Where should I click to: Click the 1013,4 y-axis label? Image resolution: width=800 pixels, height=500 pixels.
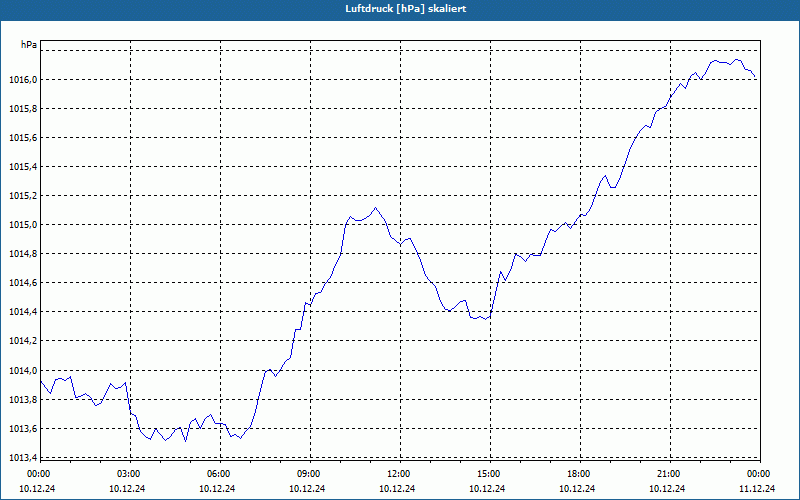[23, 458]
